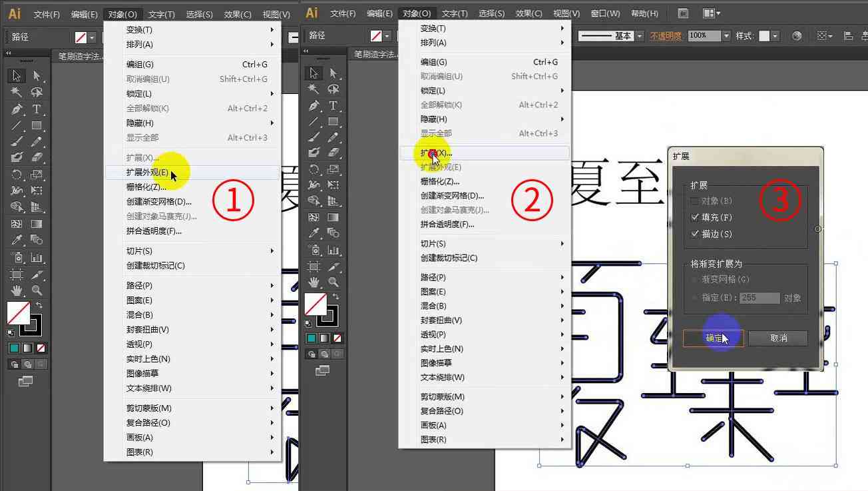
Task: Open the 基本 brush definition dropdown
Action: 640,36
